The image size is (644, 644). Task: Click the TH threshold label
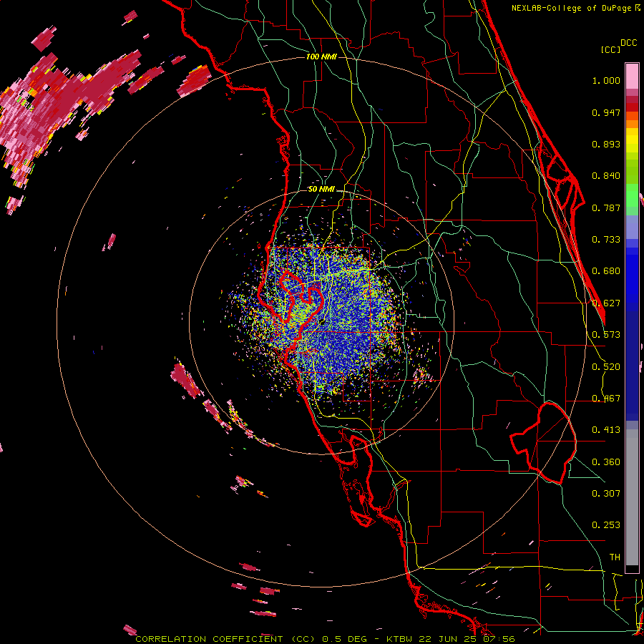[615, 557]
